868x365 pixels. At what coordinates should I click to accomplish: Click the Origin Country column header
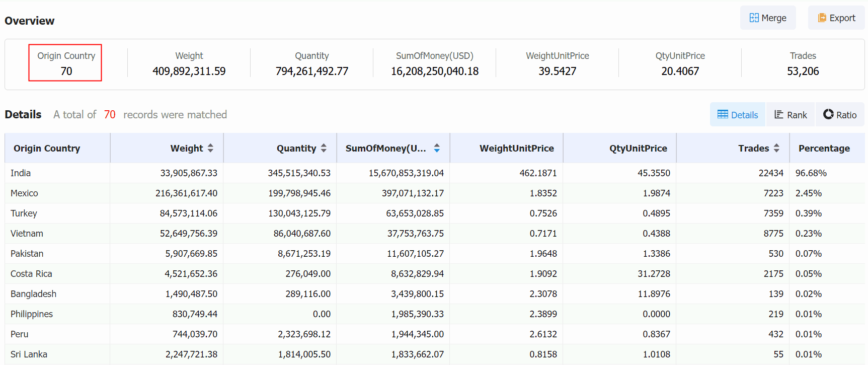pyautogui.click(x=47, y=149)
